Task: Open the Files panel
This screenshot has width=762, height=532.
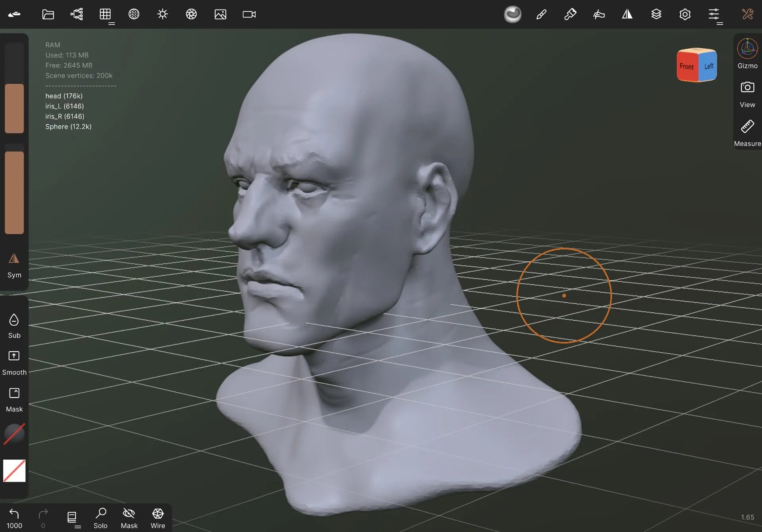Action: tap(48, 14)
